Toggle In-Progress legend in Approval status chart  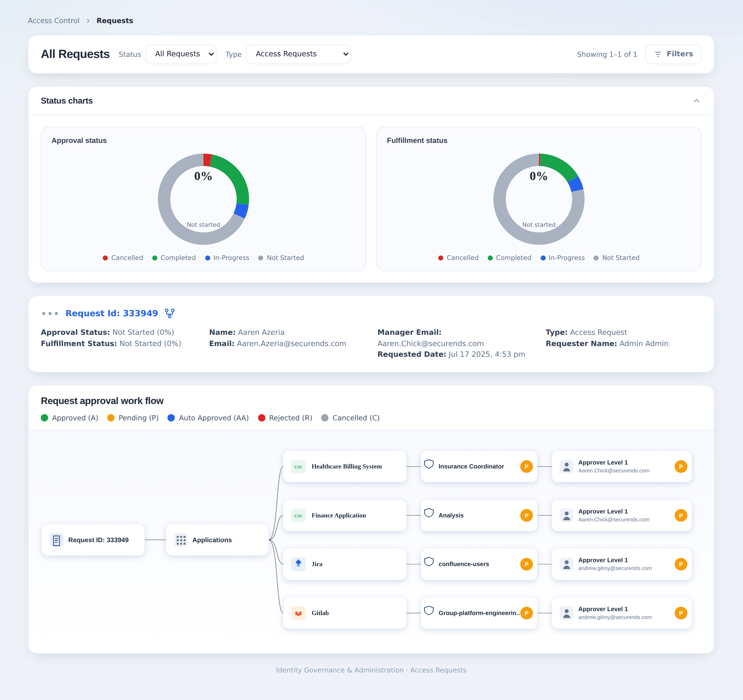227,258
